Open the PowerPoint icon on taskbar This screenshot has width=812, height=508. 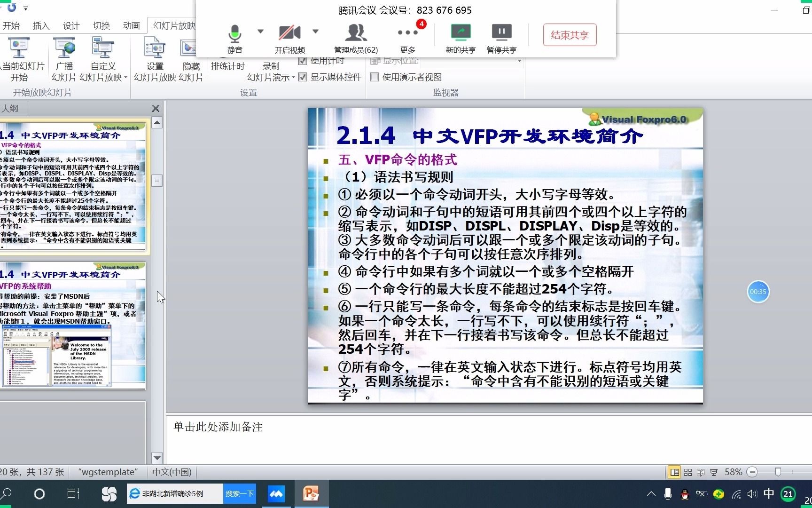pos(311,494)
